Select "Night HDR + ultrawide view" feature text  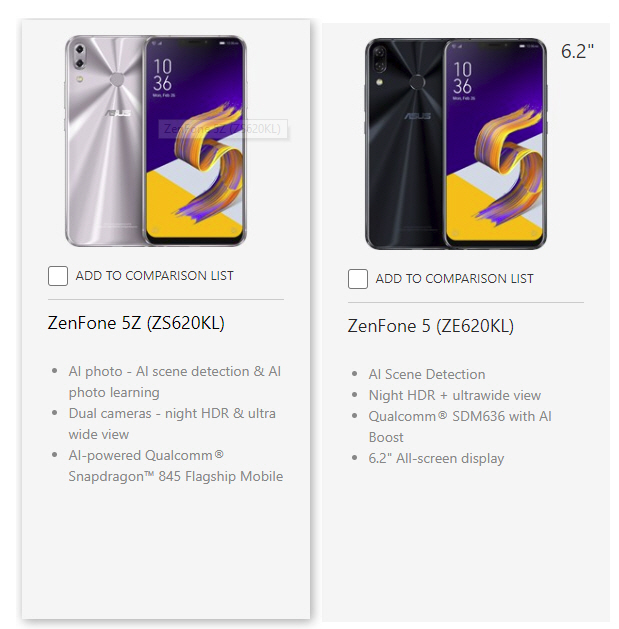(x=455, y=396)
